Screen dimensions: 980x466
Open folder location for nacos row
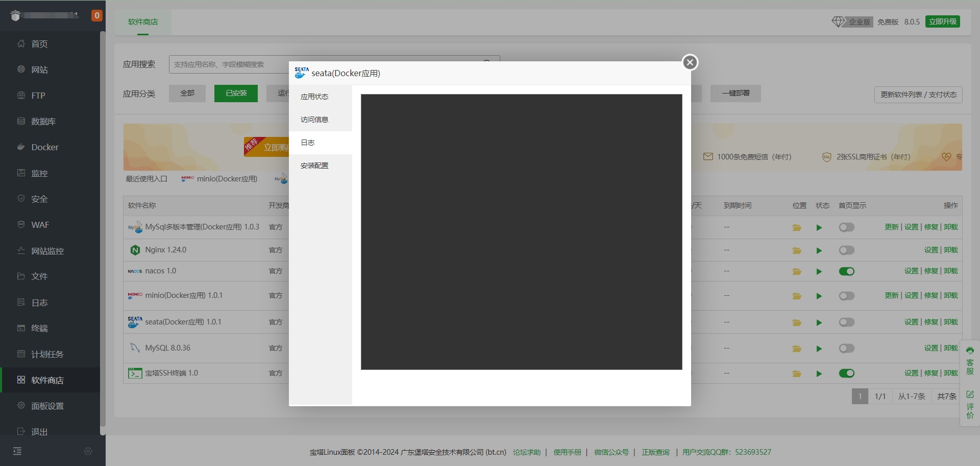point(797,272)
